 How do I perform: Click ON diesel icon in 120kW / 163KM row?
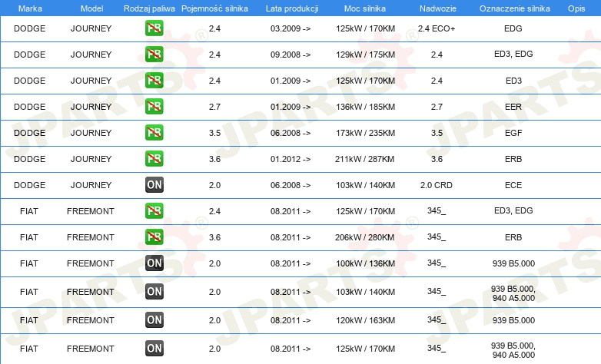tap(154, 320)
